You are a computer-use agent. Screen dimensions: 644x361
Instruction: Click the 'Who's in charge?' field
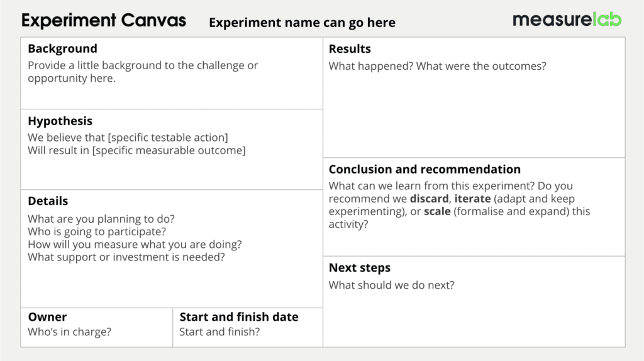click(x=69, y=331)
